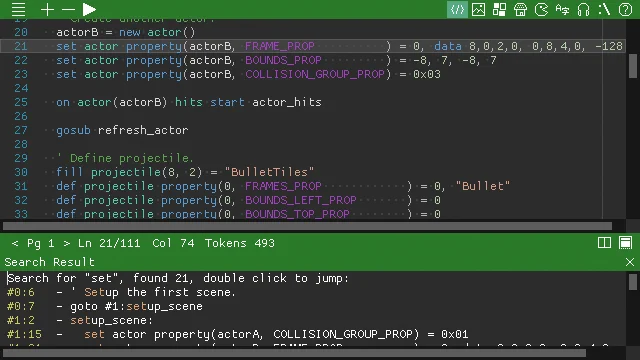Click "gosub refresh_actor" line
This screenshot has width=640, height=360.
pyautogui.click(x=122, y=130)
